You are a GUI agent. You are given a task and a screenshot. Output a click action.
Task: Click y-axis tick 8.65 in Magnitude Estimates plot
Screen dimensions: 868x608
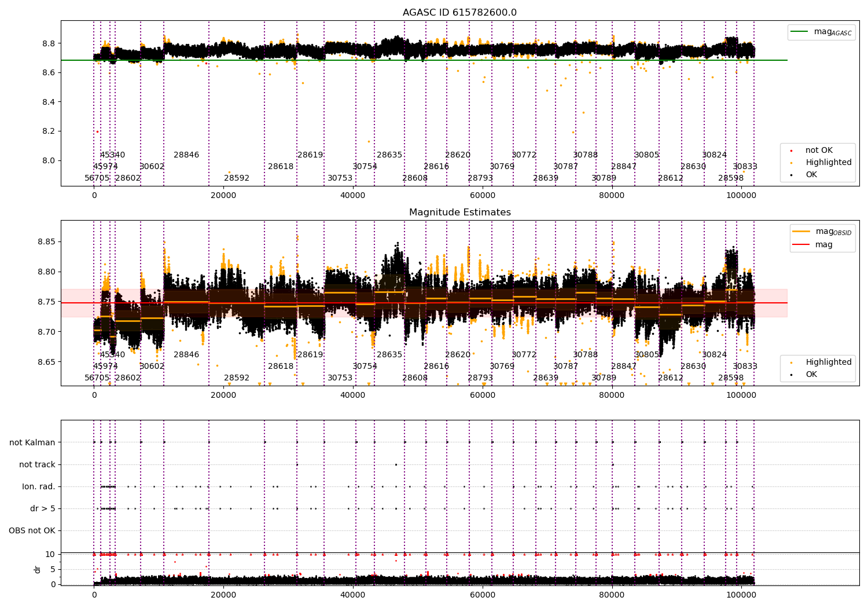click(47, 362)
